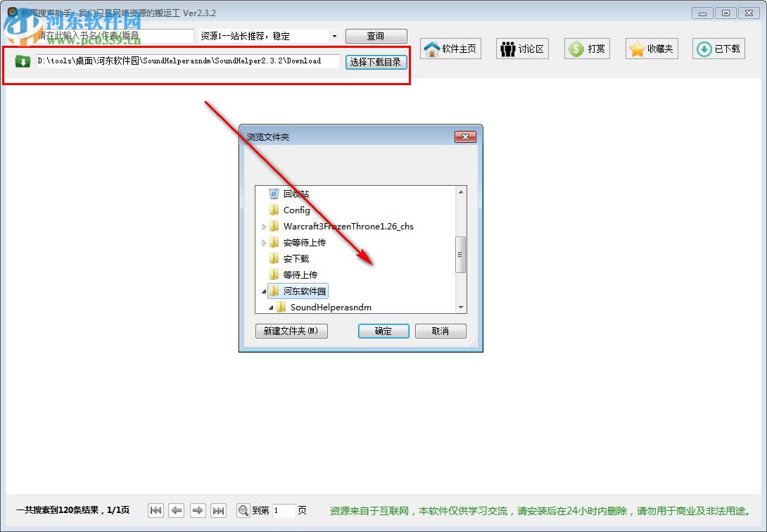This screenshot has height=532, width=767.
Task: Click the folder tree scroll-down arrow
Action: point(461,307)
